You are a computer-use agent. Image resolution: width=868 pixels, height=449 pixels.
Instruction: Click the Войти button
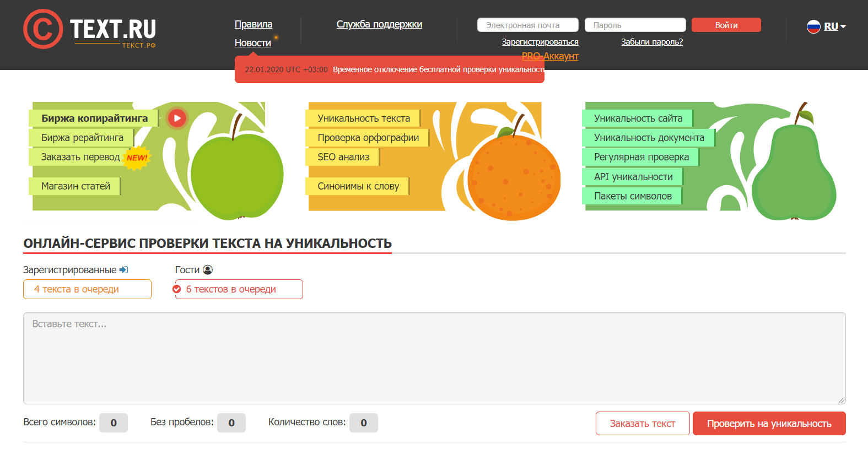pos(726,25)
